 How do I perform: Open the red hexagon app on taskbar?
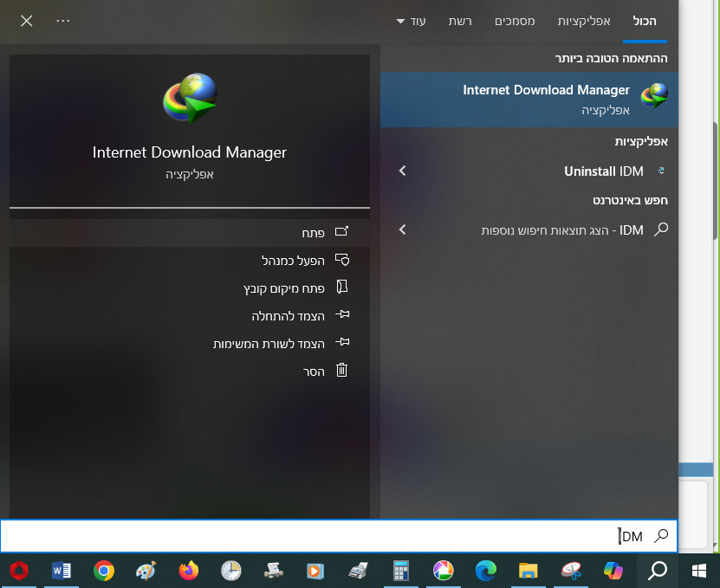(19, 571)
